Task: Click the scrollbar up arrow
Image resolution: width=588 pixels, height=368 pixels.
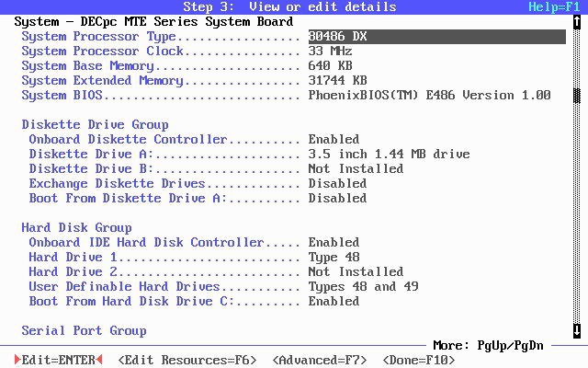Action: click(x=577, y=22)
